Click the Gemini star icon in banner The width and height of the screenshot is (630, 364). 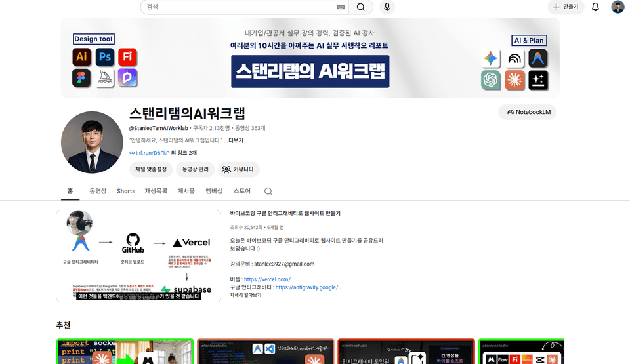[x=491, y=58]
